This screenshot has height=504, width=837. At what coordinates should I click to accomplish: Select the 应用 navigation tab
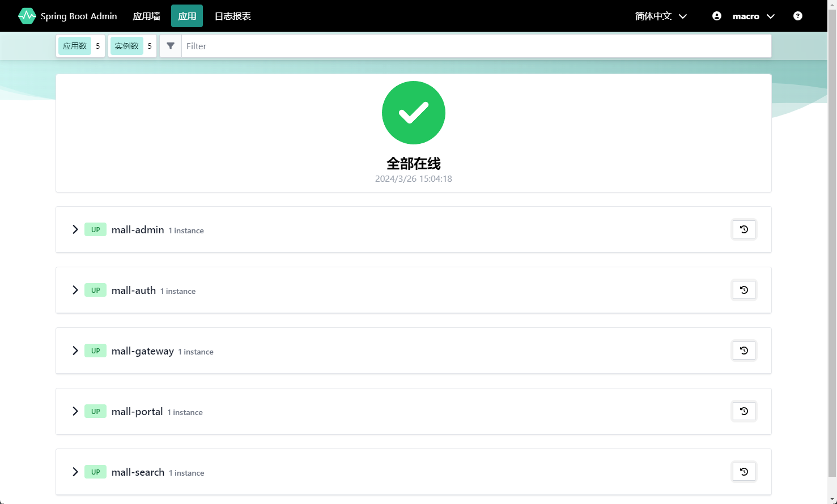[x=187, y=16]
